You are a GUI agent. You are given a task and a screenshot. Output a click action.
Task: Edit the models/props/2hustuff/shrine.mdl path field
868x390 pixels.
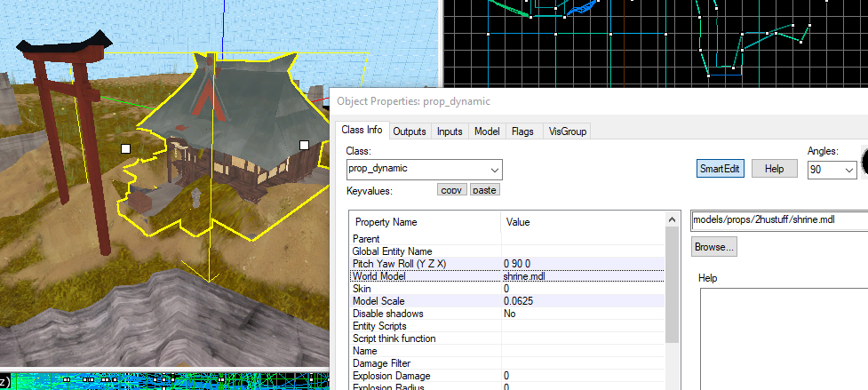coord(779,219)
